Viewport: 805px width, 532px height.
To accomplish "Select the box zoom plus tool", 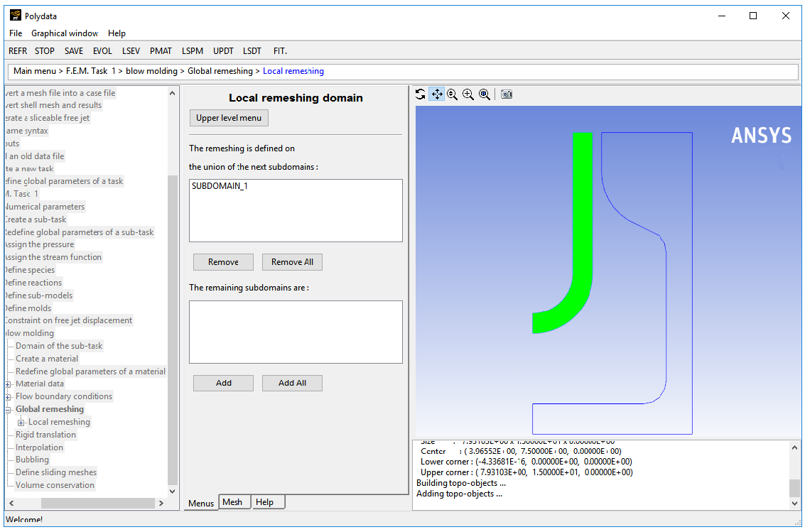I will click(x=468, y=94).
